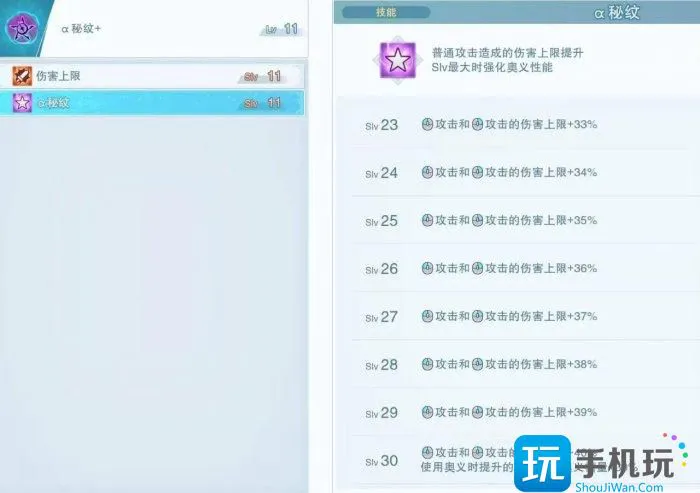Click the first mouse-button icon in Slv 26 row
The width and height of the screenshot is (700, 493).
[x=427, y=268]
